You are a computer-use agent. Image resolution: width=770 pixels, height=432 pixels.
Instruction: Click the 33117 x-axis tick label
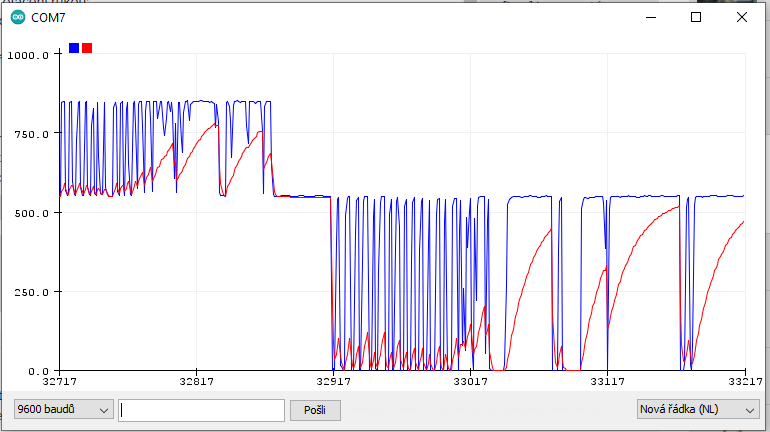(x=607, y=381)
